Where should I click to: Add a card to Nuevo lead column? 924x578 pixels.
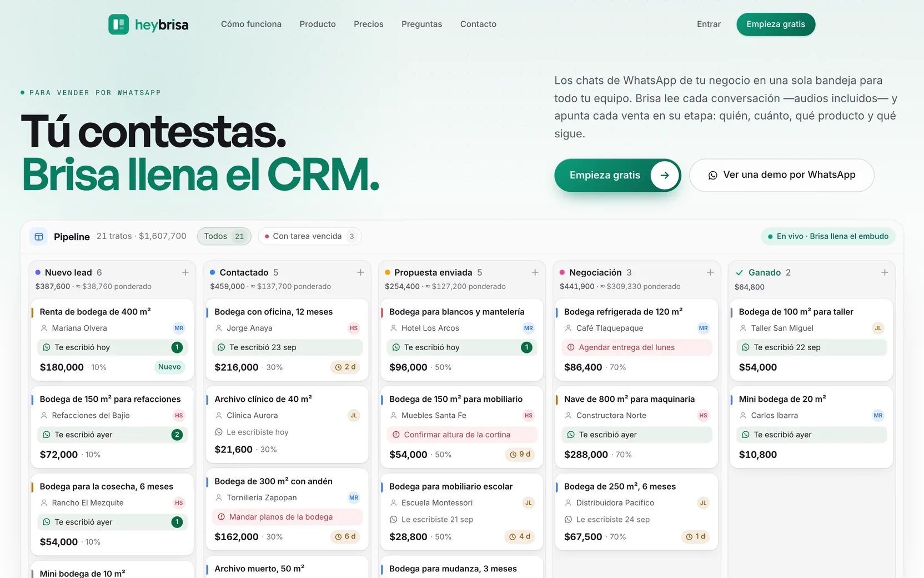click(x=185, y=272)
